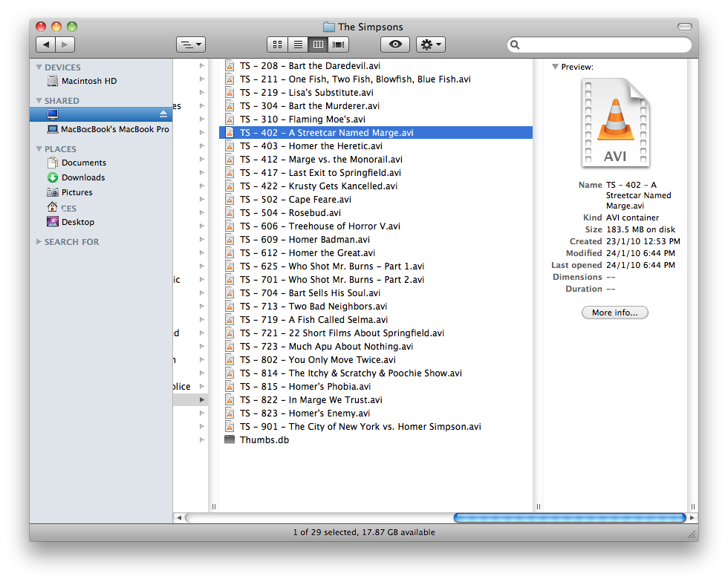Switch to column view
Image resolution: width=728 pixels, height=582 pixels.
318,45
